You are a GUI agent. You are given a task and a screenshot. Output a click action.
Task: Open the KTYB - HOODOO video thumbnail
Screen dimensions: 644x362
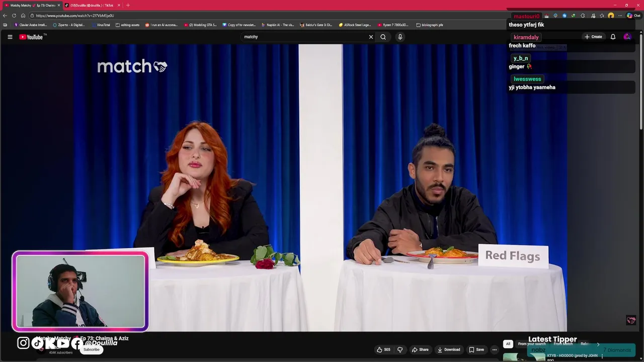tap(524, 357)
